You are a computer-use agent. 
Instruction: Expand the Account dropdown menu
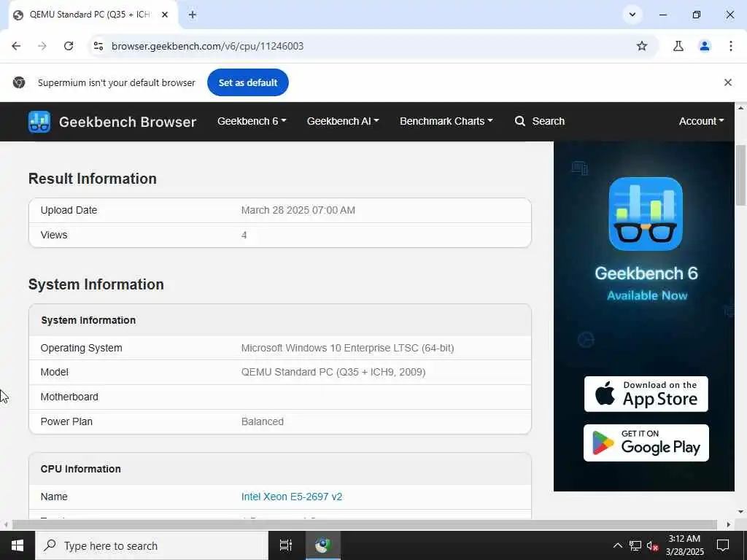click(x=701, y=121)
